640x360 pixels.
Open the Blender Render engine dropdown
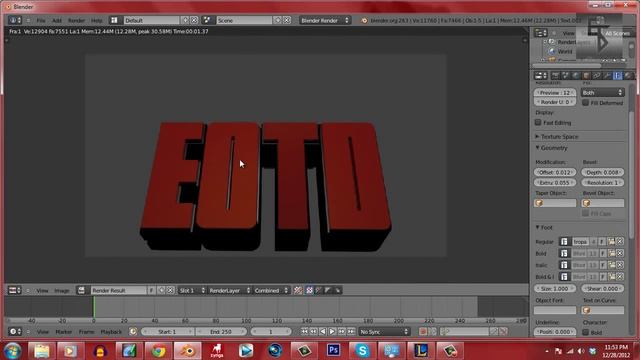coord(324,20)
